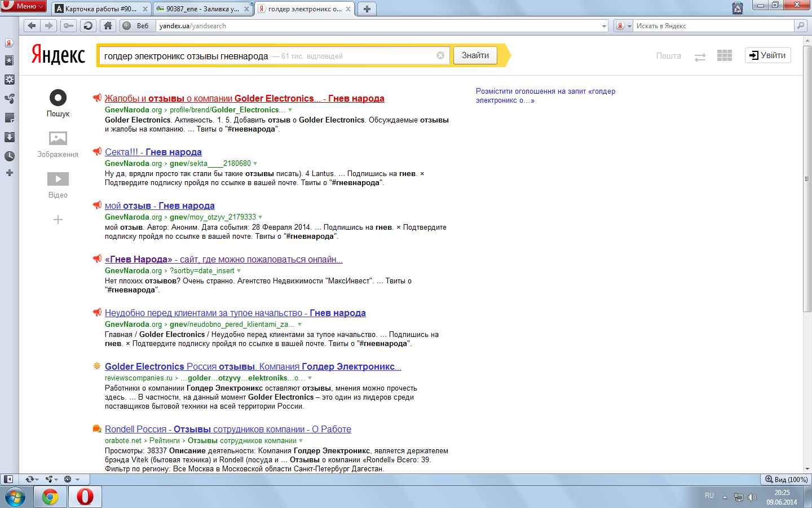
Task: Click the RU language indicator
Action: coord(709,496)
